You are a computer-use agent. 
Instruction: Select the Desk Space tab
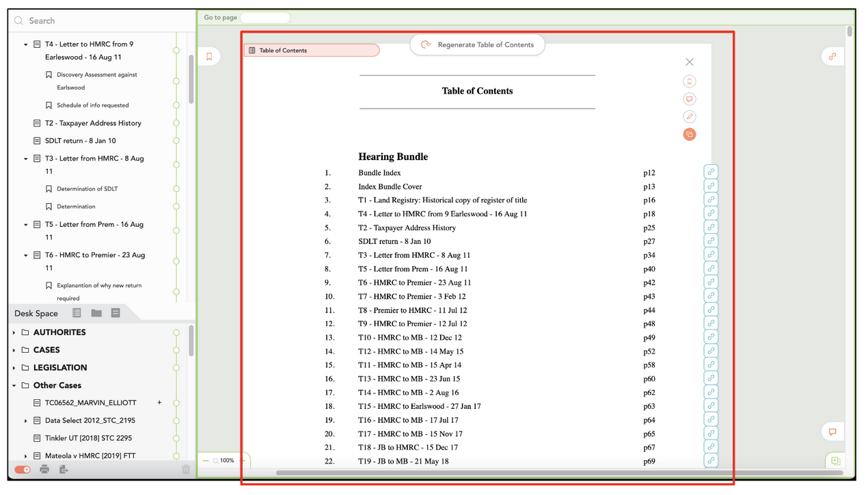point(36,313)
